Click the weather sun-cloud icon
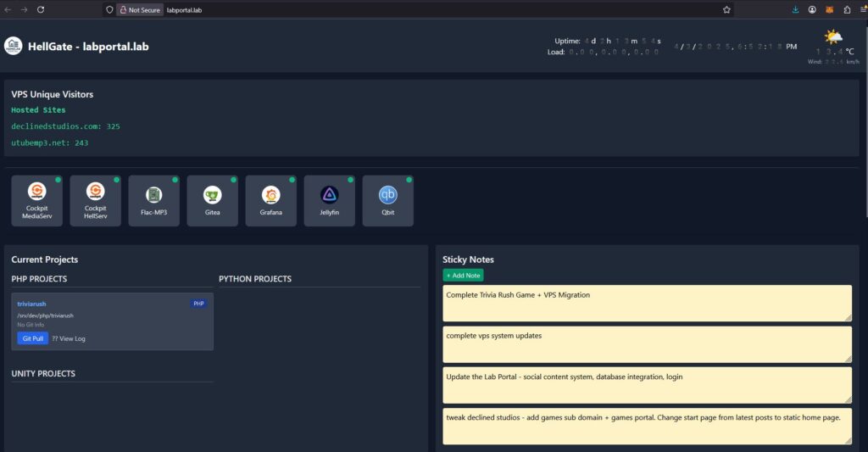This screenshot has width=868, height=452. (x=833, y=37)
